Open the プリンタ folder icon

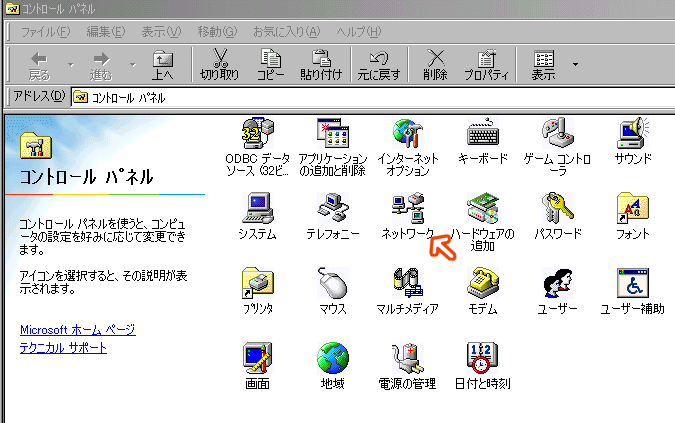257,283
